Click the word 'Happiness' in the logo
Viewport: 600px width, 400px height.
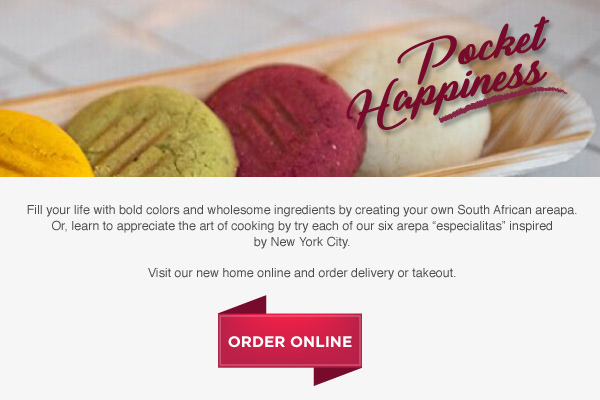pyautogui.click(x=446, y=98)
